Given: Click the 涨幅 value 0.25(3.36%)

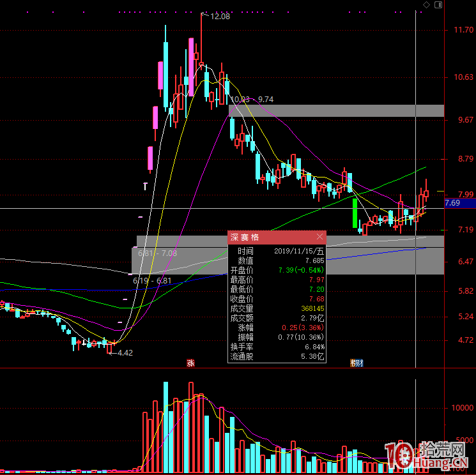Looking at the screenshot, I should [303, 328].
